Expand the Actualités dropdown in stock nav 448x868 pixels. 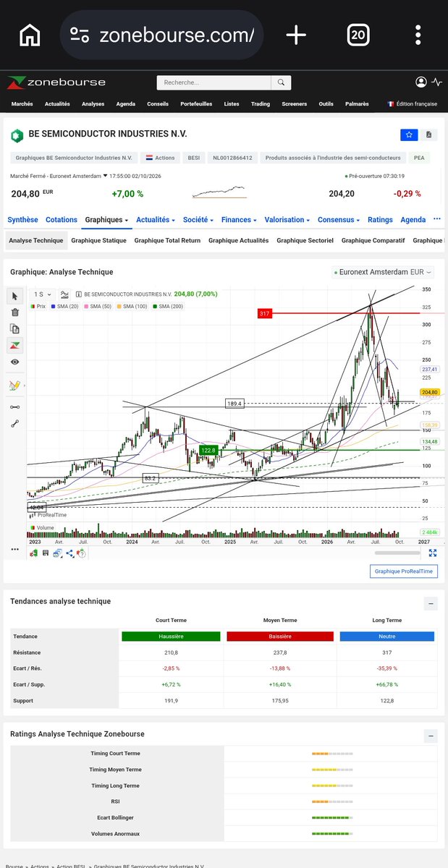click(156, 220)
